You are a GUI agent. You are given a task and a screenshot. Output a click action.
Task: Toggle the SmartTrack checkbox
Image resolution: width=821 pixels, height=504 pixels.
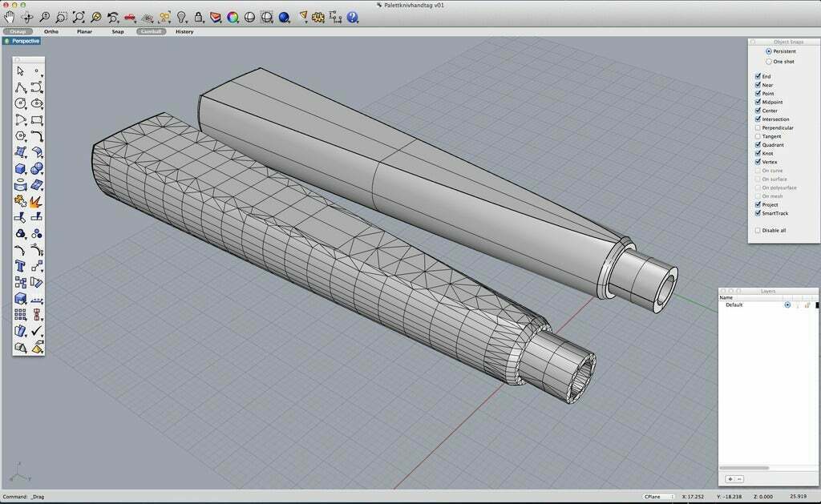758,213
